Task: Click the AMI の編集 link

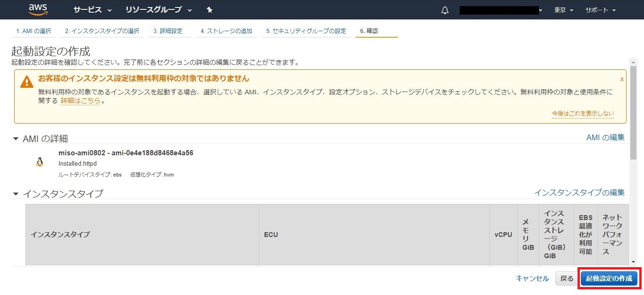Action: [605, 137]
